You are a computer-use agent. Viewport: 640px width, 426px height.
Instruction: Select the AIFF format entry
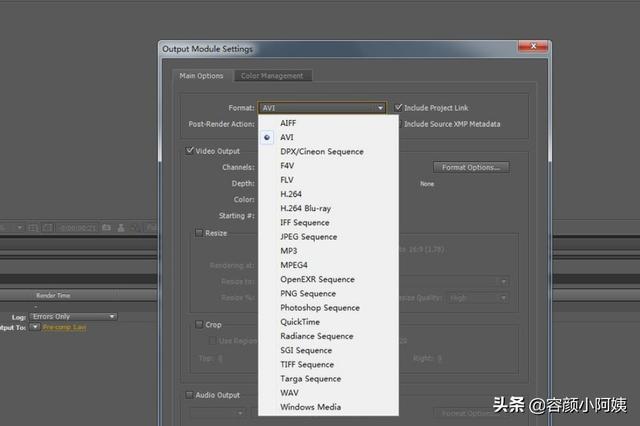(288, 123)
